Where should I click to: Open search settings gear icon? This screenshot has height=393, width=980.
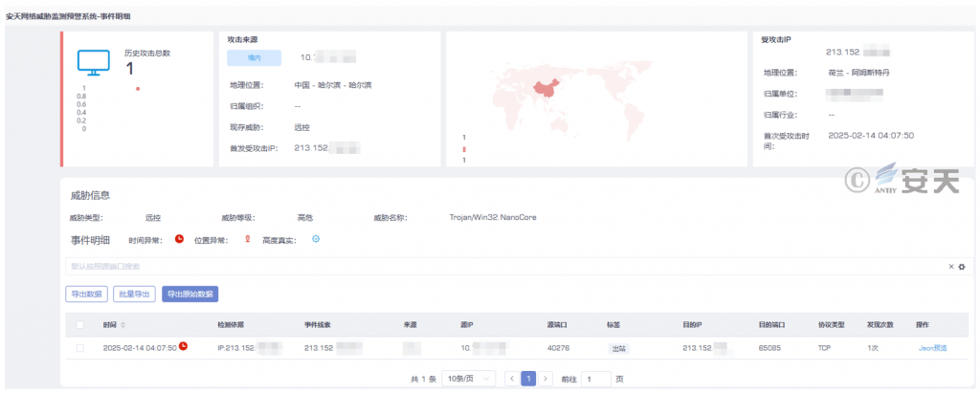pos(962,266)
